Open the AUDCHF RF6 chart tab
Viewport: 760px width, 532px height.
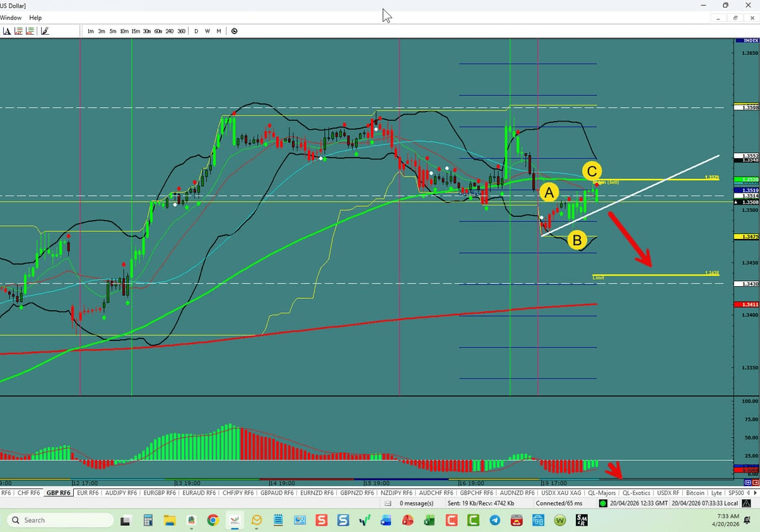click(436, 493)
